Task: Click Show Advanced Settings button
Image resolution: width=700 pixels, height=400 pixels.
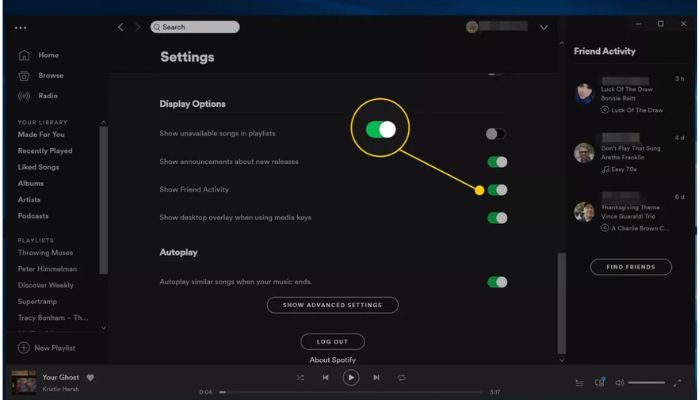Action: [x=333, y=305]
